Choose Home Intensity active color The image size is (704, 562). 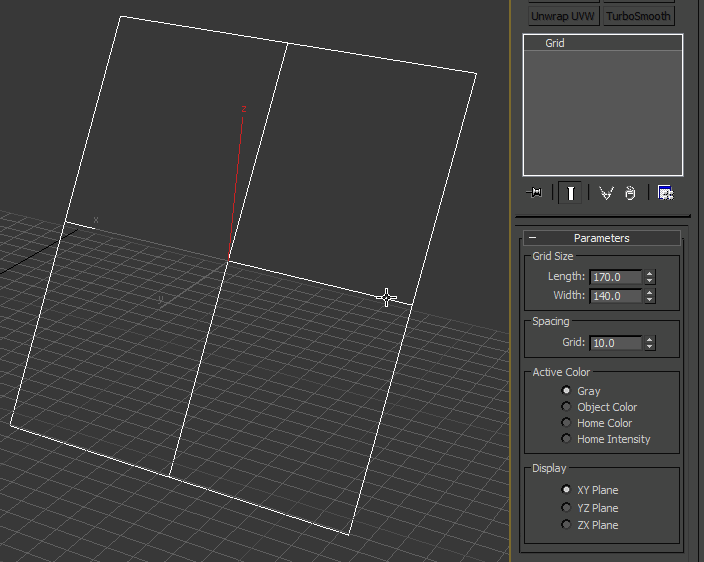[x=567, y=439]
